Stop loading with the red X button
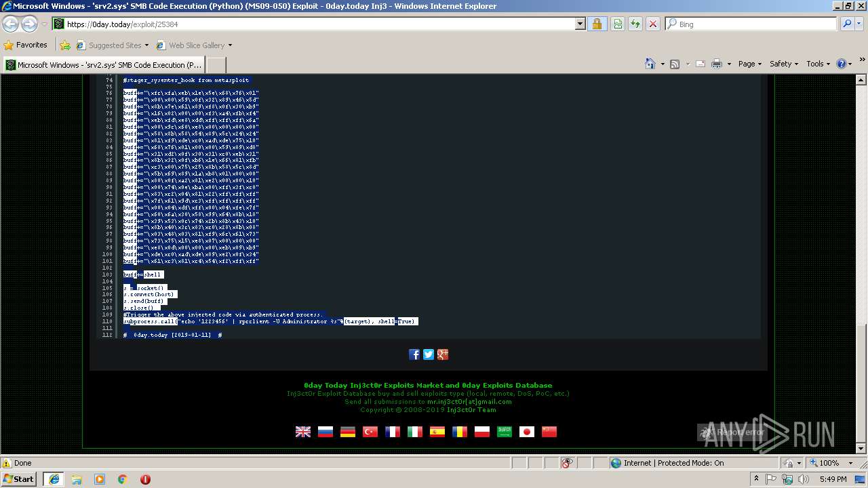This screenshot has width=868, height=488. point(653,24)
